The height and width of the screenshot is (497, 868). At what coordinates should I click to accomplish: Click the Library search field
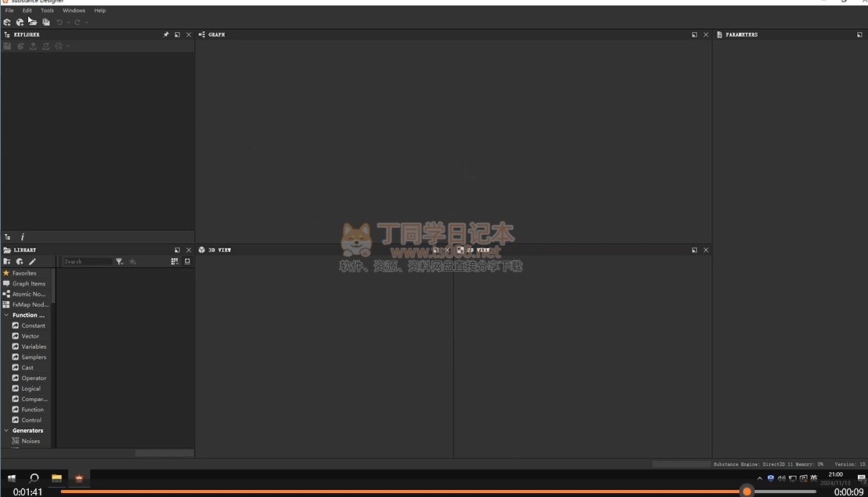point(87,261)
